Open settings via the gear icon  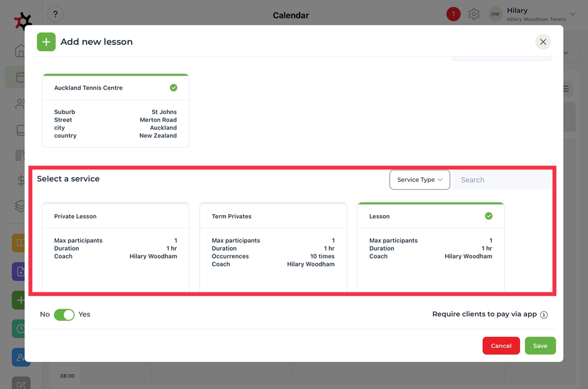click(x=474, y=15)
